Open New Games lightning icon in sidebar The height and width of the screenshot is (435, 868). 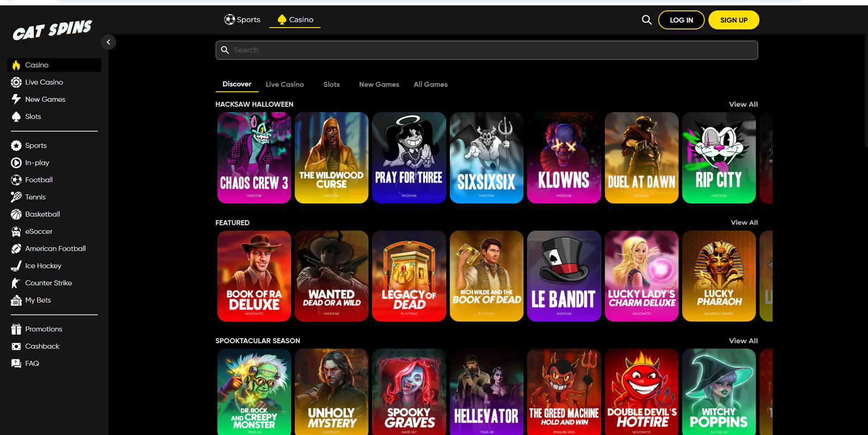pyautogui.click(x=16, y=99)
